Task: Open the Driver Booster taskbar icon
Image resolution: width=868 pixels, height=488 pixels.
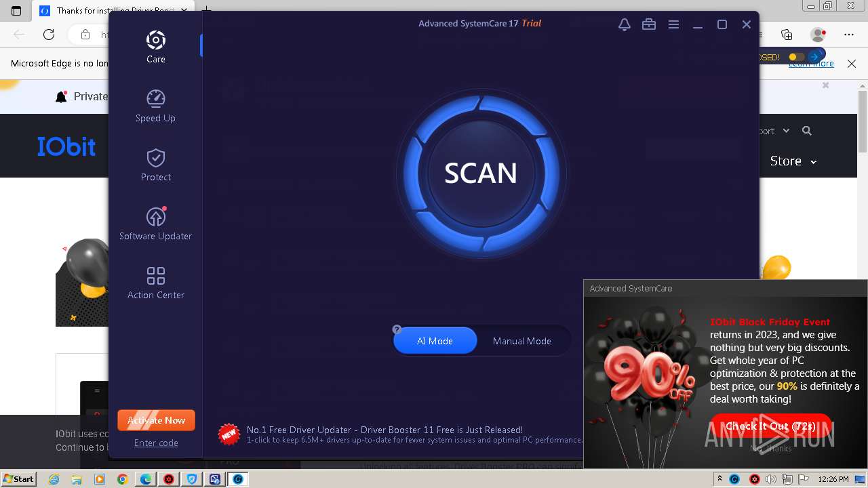Action: pos(169,479)
